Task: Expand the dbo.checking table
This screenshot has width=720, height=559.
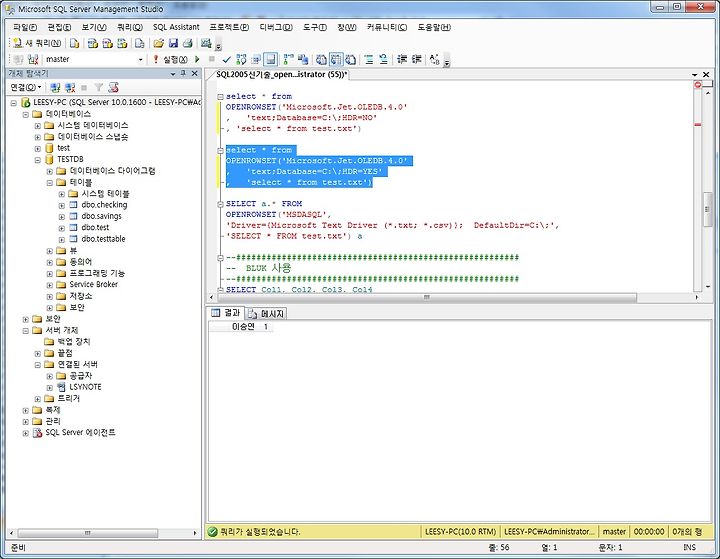Action: [x=62, y=205]
